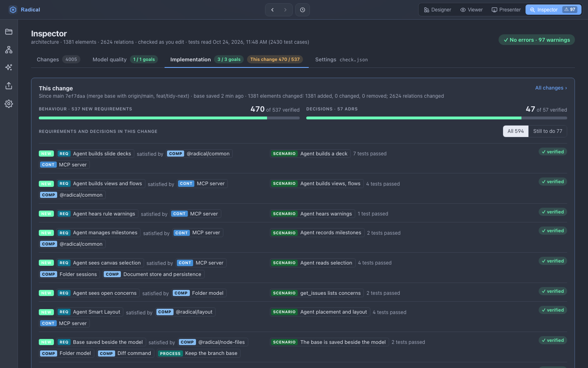Click the 'Diff command' component chip

pyautogui.click(x=126, y=353)
